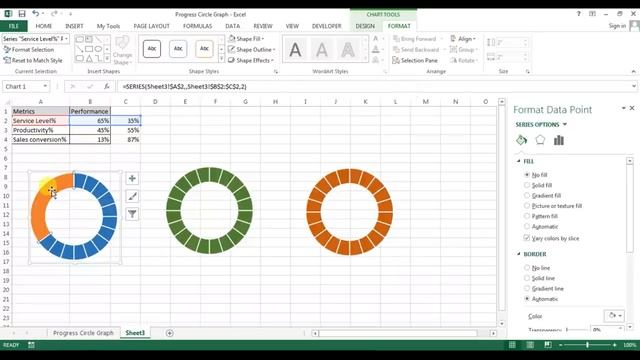Click the zoom slider handle
The width and height of the screenshot is (640, 360).
click(587, 345)
